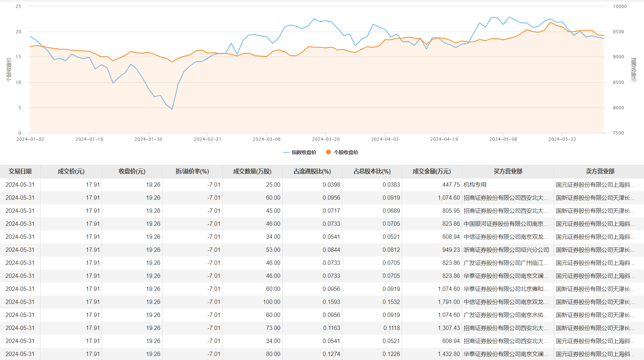Click the 2024-03-06 date on chart axis
Viewport: 644px width, 360px height.
(267, 139)
